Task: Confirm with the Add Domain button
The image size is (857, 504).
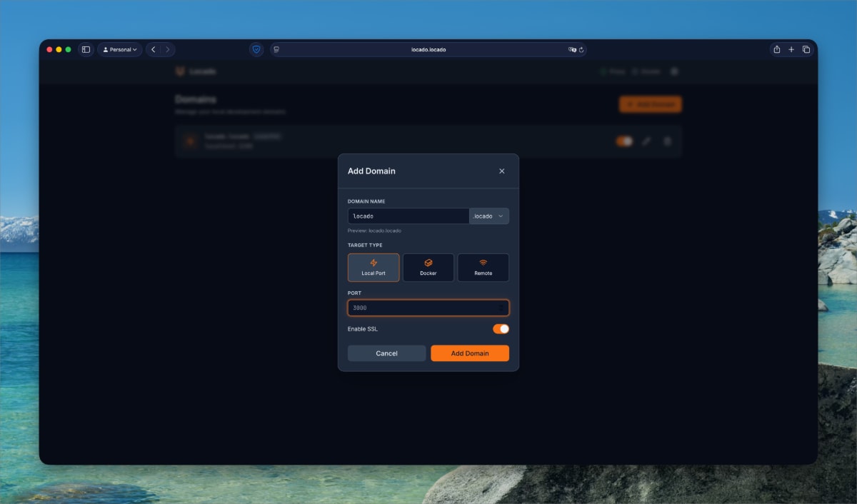Action: coord(470,353)
